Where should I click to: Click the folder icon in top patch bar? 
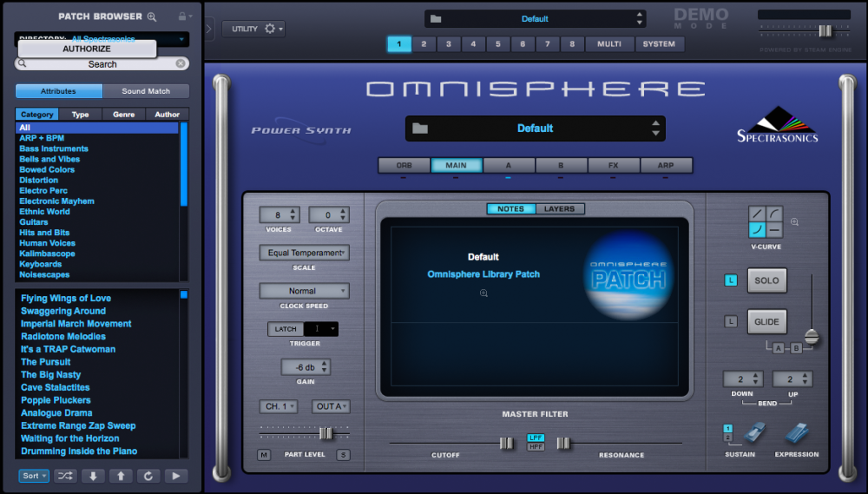(x=436, y=19)
